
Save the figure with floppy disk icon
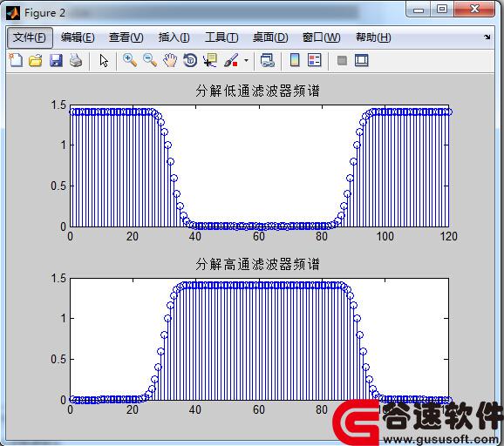pos(56,60)
